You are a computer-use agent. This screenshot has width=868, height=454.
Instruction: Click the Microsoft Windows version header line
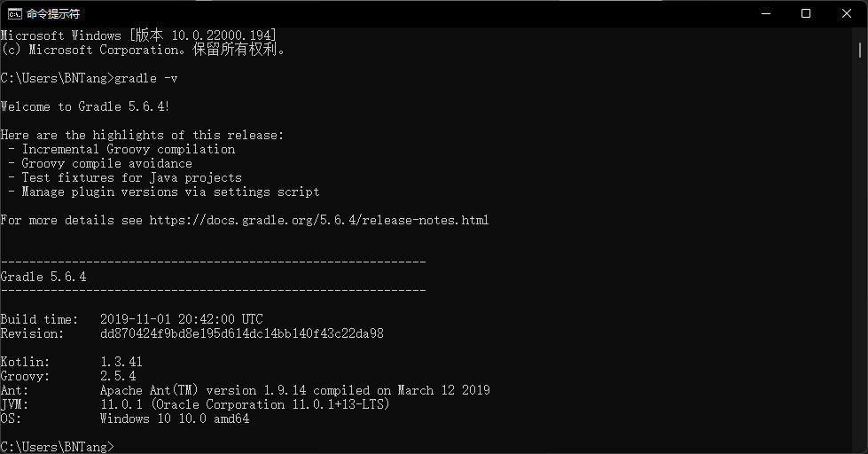point(138,35)
